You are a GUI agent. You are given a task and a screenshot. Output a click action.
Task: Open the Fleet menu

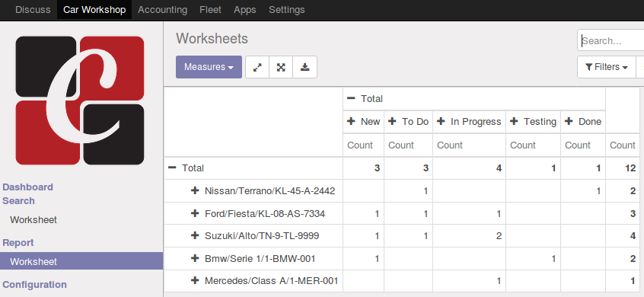[210, 9]
